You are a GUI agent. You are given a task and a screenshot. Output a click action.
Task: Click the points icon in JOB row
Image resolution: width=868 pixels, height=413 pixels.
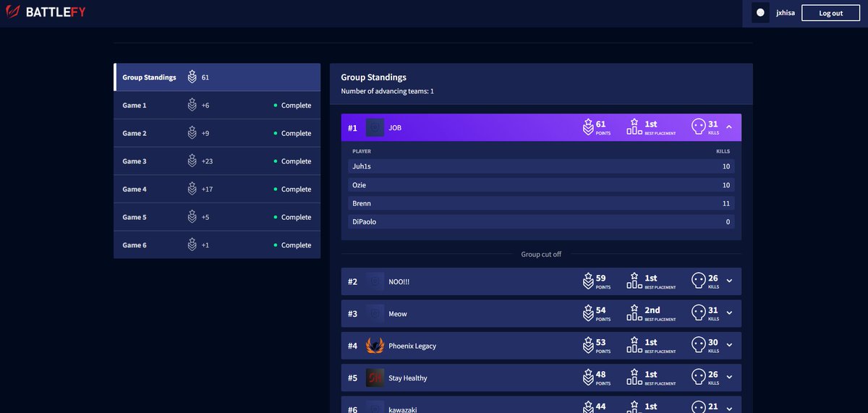pos(588,127)
